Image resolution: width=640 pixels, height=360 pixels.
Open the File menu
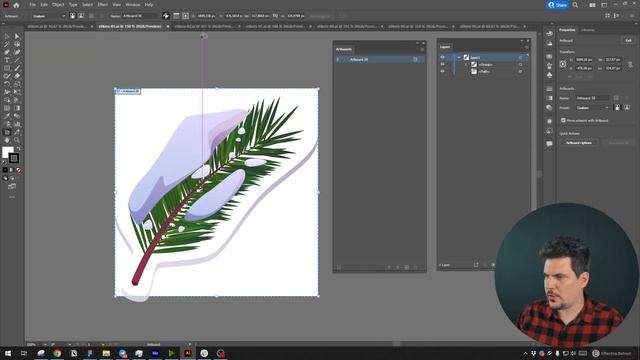32,5
